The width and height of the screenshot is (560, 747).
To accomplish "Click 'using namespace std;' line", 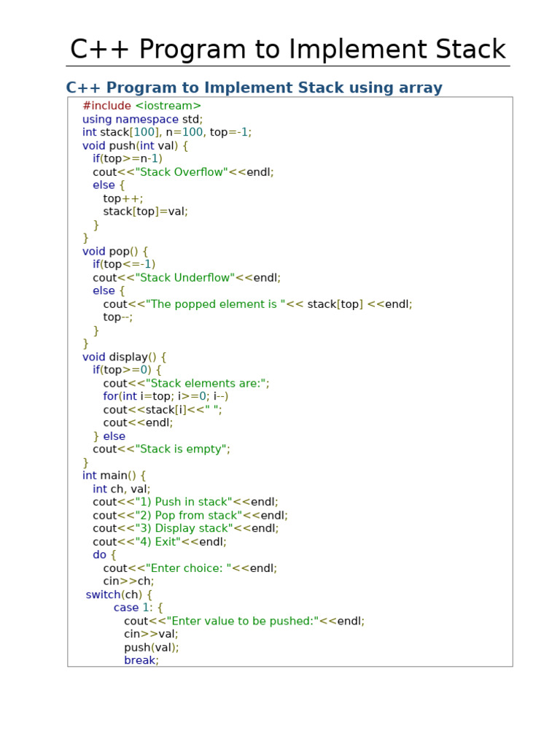I will [142, 119].
